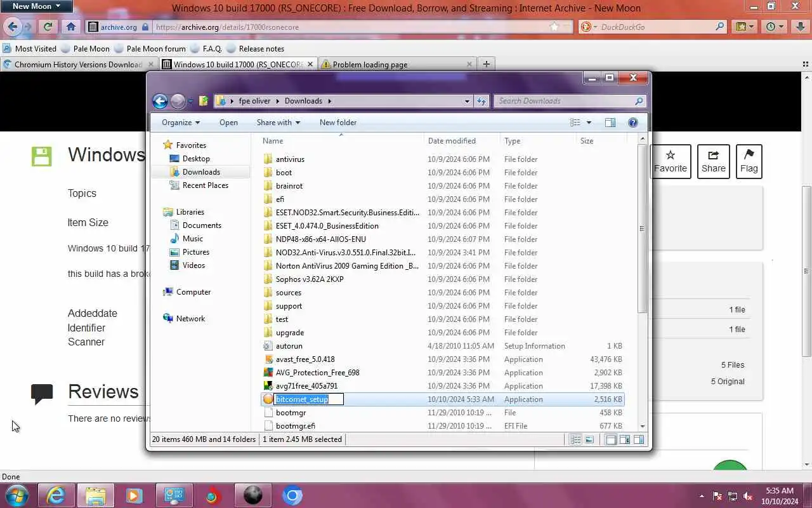Select Computer in navigation pane
This screenshot has width=812, height=508.
[193, 292]
